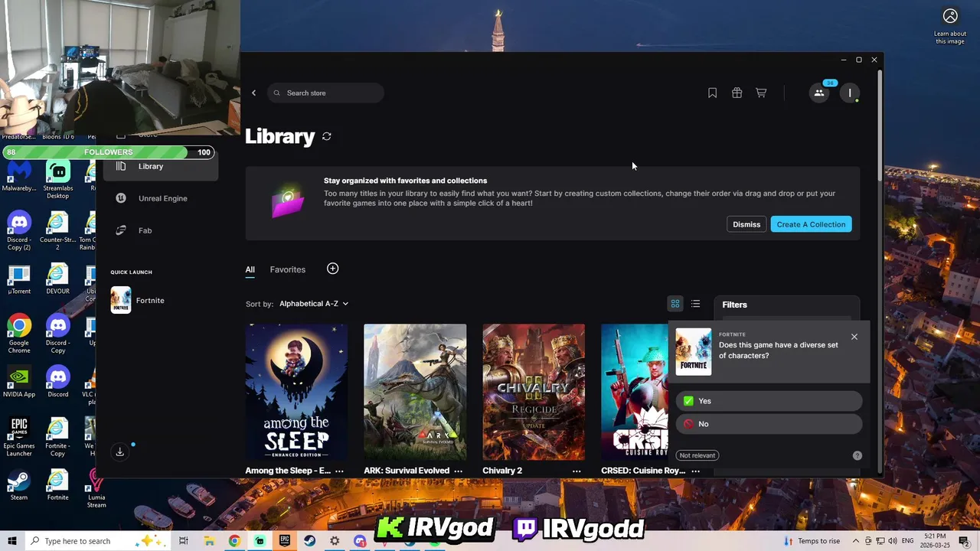Open the gift redeem icon
Image resolution: width=980 pixels, height=551 pixels.
(x=737, y=93)
